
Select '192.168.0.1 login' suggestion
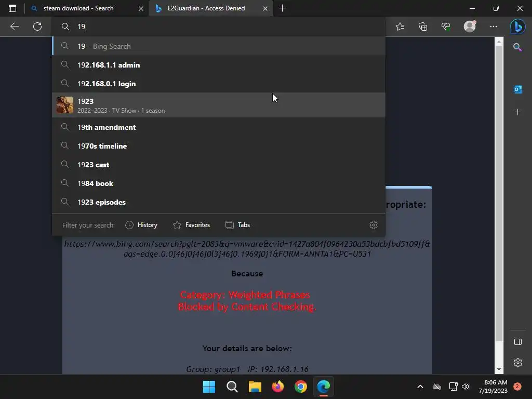pos(219,84)
